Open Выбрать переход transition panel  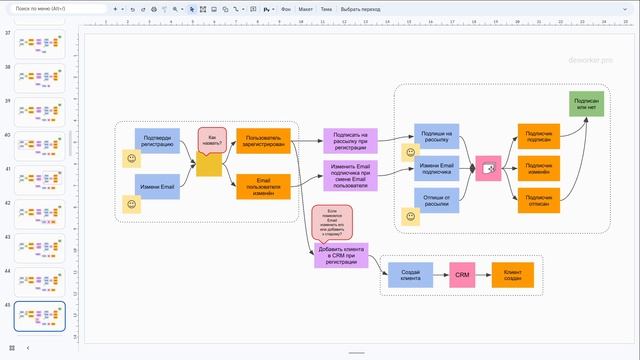coord(360,9)
